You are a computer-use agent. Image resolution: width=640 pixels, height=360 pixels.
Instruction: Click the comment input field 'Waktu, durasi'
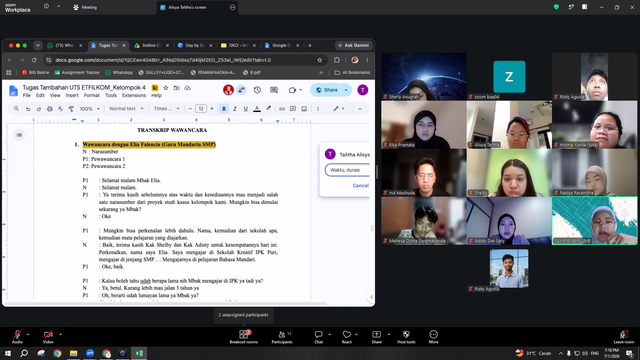[x=347, y=170]
